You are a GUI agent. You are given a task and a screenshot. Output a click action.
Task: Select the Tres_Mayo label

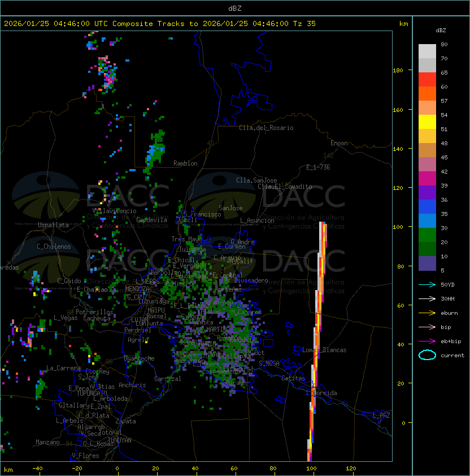[x=186, y=239]
